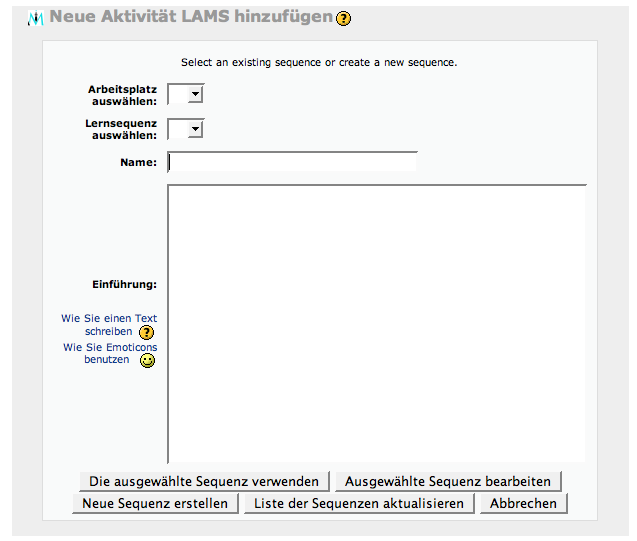Click the LAMS activity icon beside heading
Screen dimensions: 637x541
coord(36,19)
